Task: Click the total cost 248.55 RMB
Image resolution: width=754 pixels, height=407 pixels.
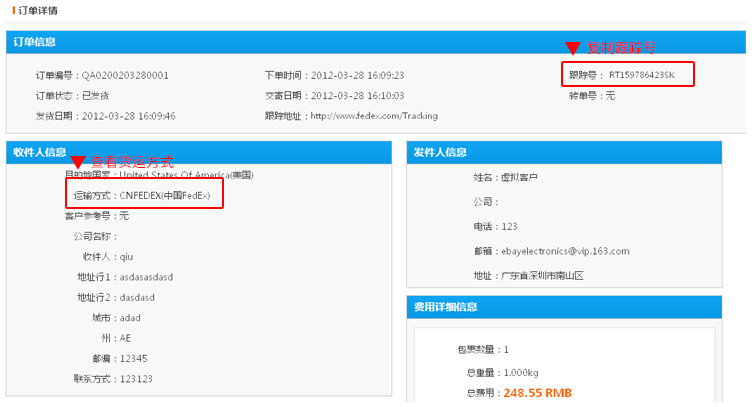Action: tap(538, 394)
